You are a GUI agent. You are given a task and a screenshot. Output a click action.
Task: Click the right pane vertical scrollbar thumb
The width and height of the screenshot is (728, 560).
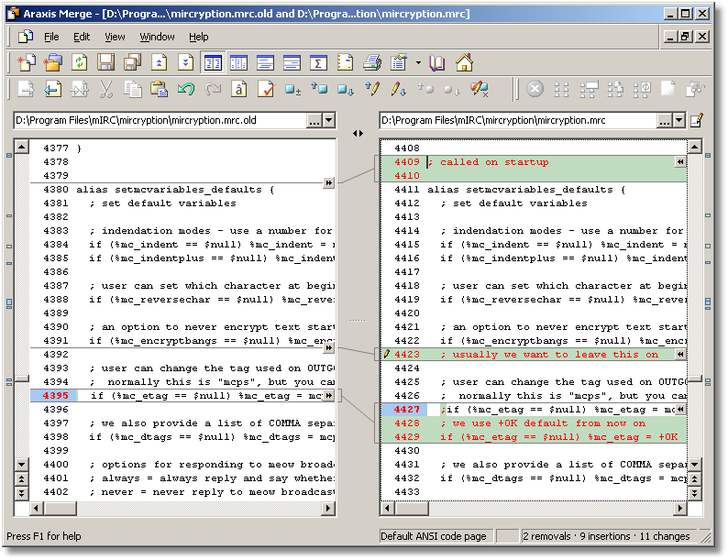pos(695,379)
